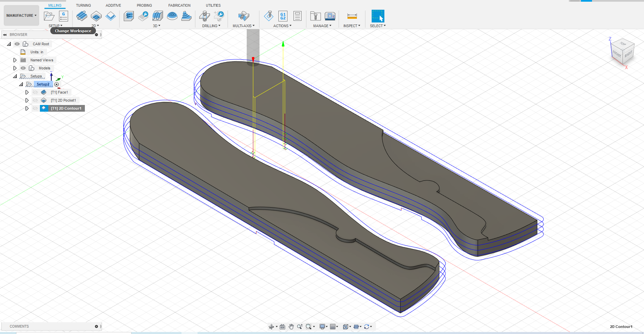This screenshot has width=644, height=334.
Task: Select the 2D Pocket tool icon
Action: point(96,16)
